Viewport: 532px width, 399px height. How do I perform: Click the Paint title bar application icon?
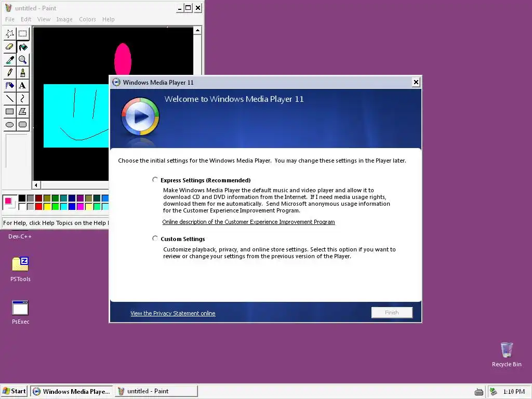[x=8, y=8]
